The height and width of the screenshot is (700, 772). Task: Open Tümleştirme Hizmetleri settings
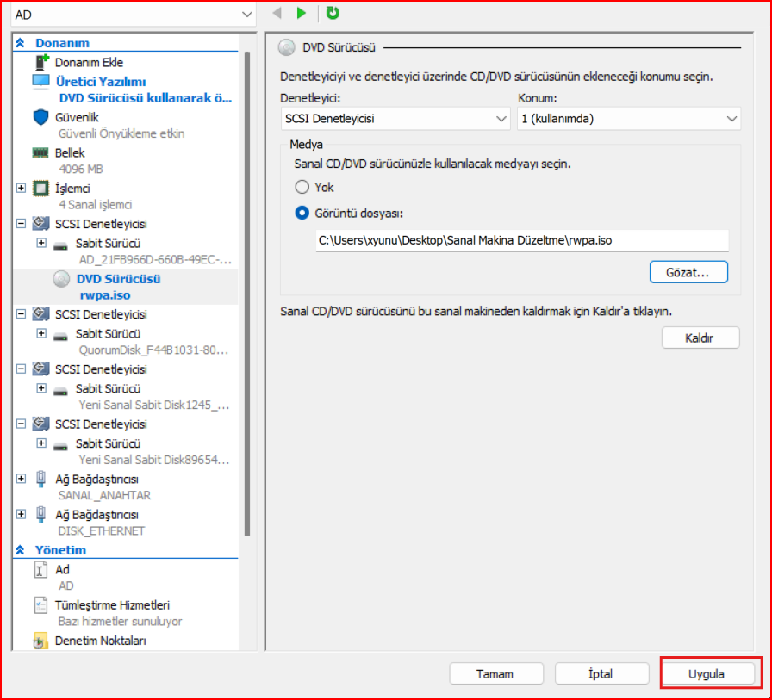pos(112,605)
